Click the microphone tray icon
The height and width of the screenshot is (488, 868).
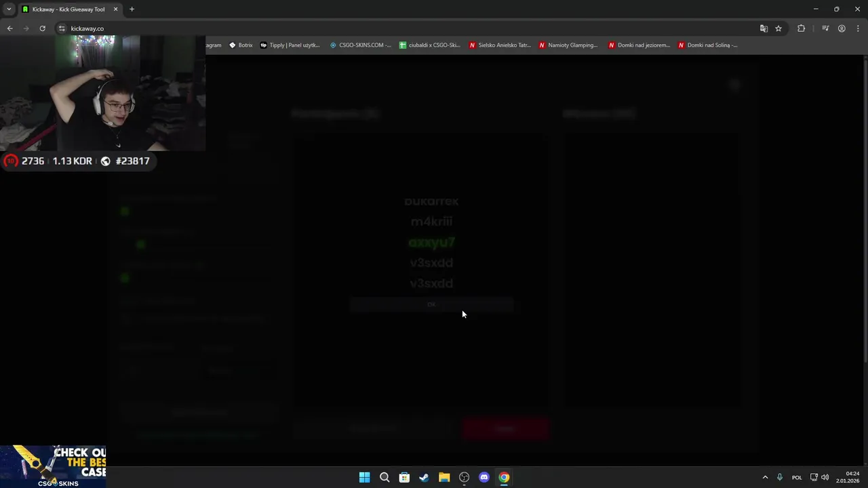(780, 477)
